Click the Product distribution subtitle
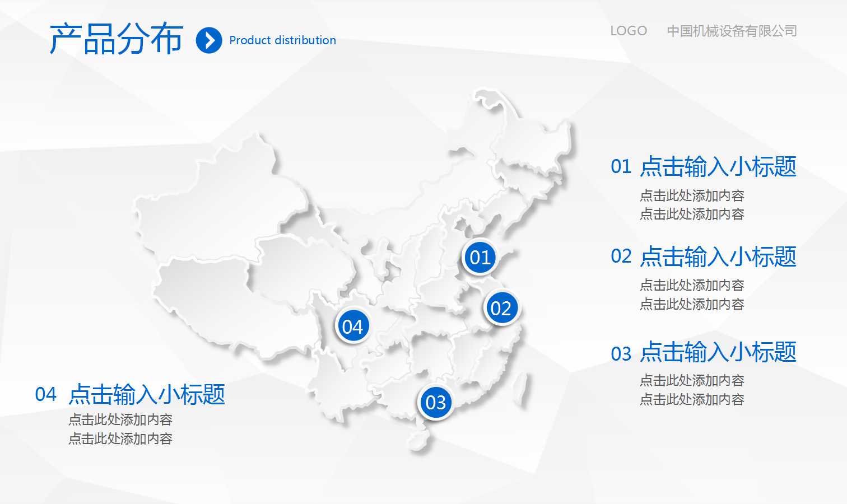The width and height of the screenshot is (847, 504). pos(282,40)
